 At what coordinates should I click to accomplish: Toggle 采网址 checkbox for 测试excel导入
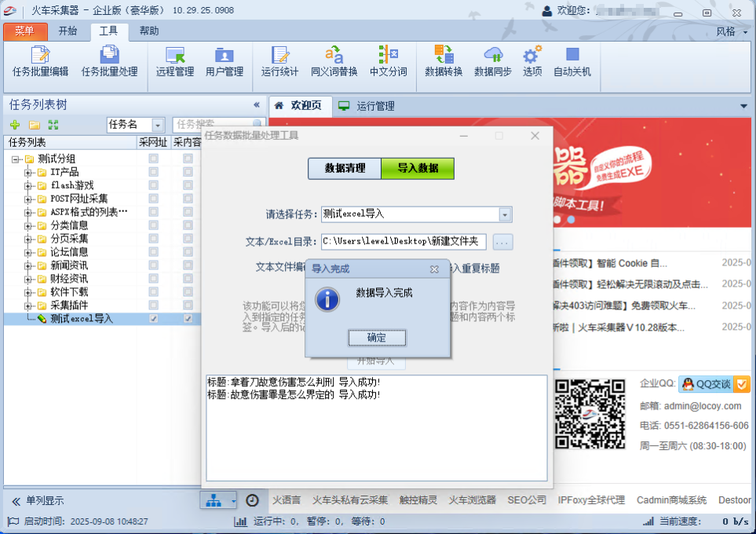point(154,318)
